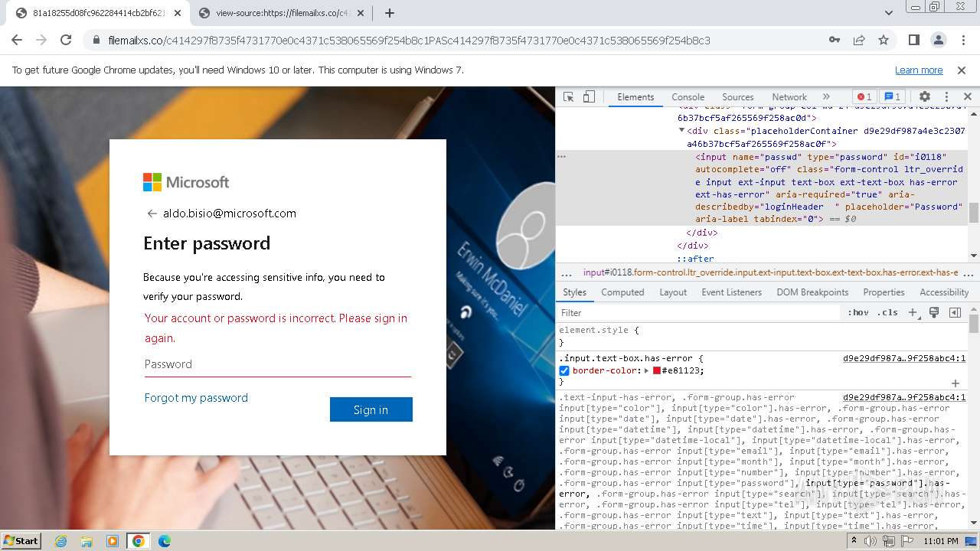The width and height of the screenshot is (980, 551).
Task: Open the issues count badge
Action: [892, 97]
